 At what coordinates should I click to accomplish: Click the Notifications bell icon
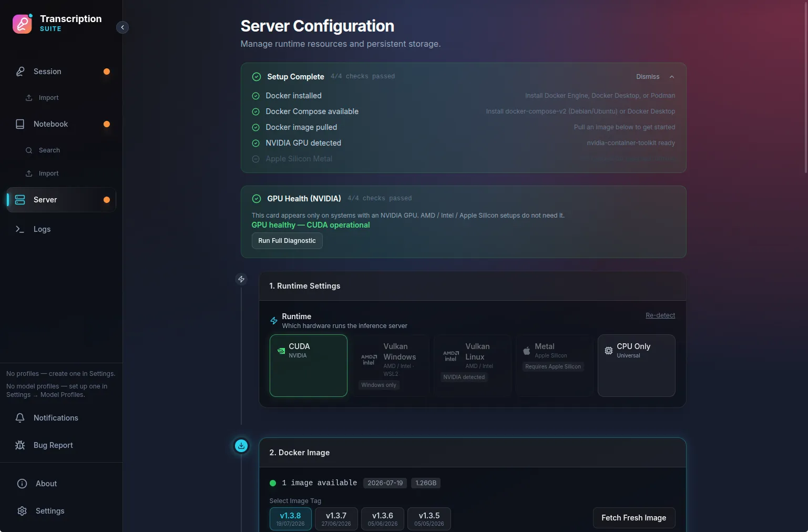click(20, 418)
